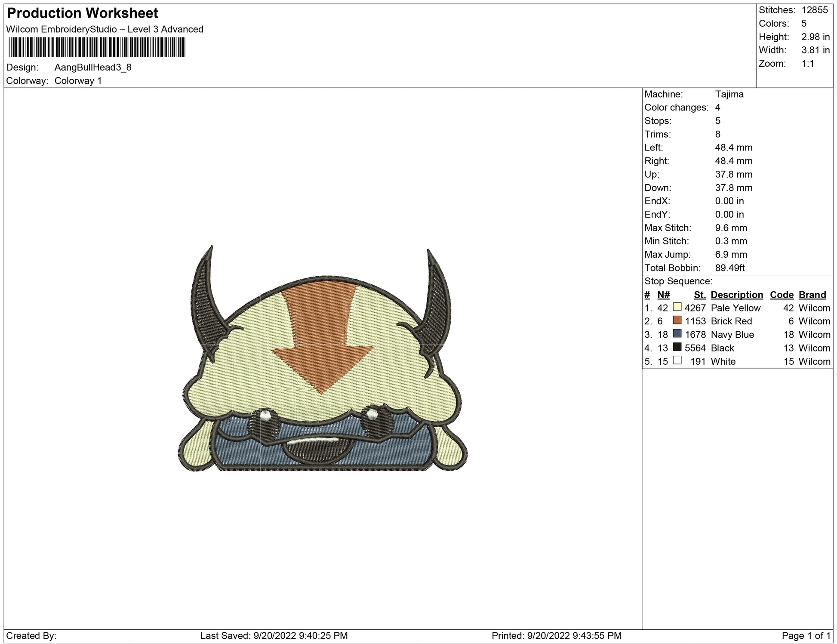Image resolution: width=837 pixels, height=644 pixels.
Task: Click the Last Saved timestamp in footer
Action: [x=274, y=635]
